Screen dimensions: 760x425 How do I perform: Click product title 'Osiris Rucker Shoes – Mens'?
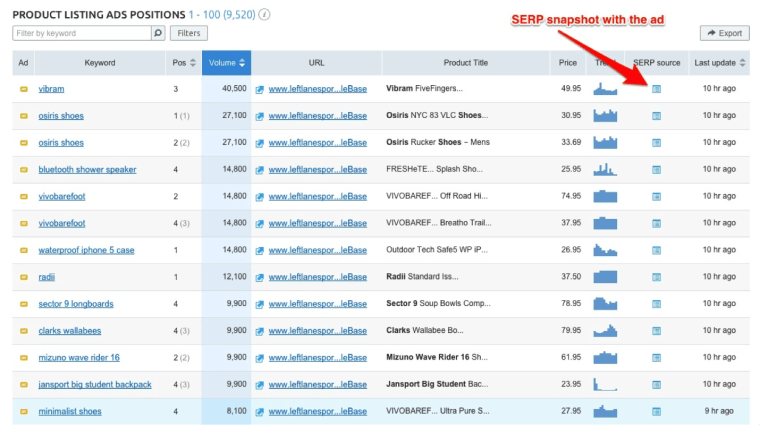[x=438, y=142]
